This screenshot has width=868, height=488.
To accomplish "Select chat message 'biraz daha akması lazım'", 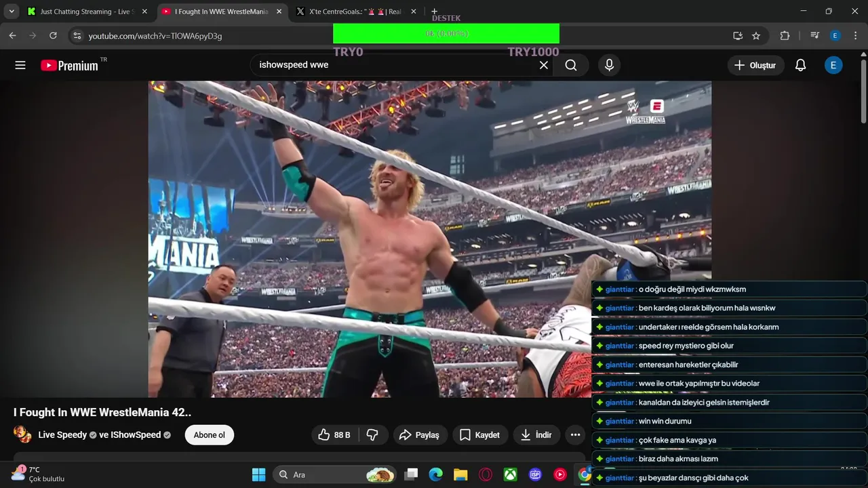I will pyautogui.click(x=678, y=460).
